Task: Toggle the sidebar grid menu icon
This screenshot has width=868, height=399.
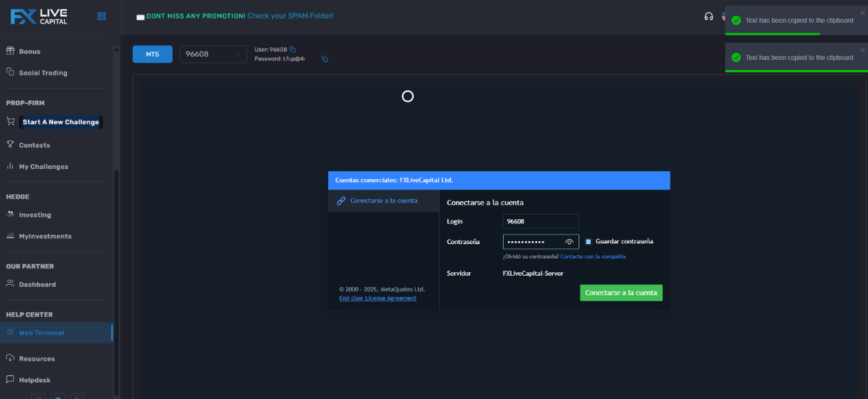Action: tap(101, 16)
